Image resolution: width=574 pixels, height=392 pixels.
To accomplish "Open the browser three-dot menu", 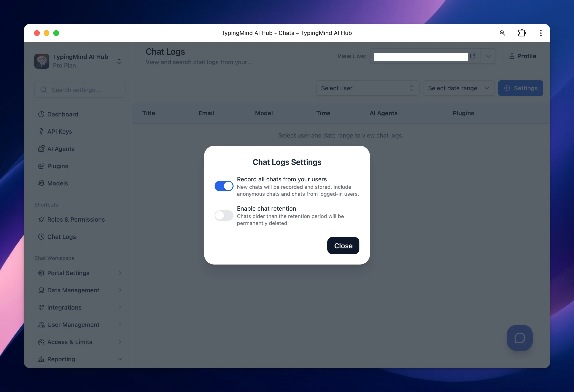I will 541,33.
